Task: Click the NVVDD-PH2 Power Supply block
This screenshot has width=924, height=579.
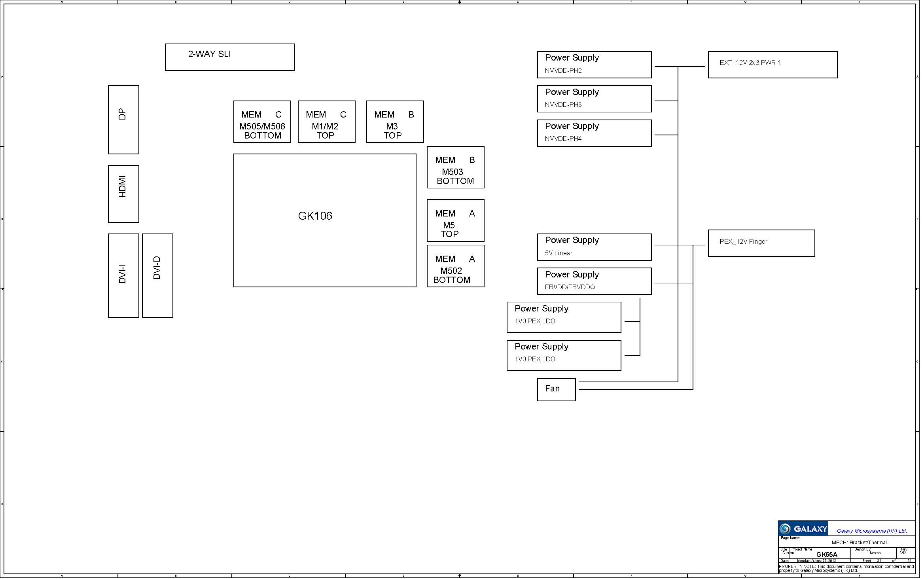Action: [x=594, y=65]
